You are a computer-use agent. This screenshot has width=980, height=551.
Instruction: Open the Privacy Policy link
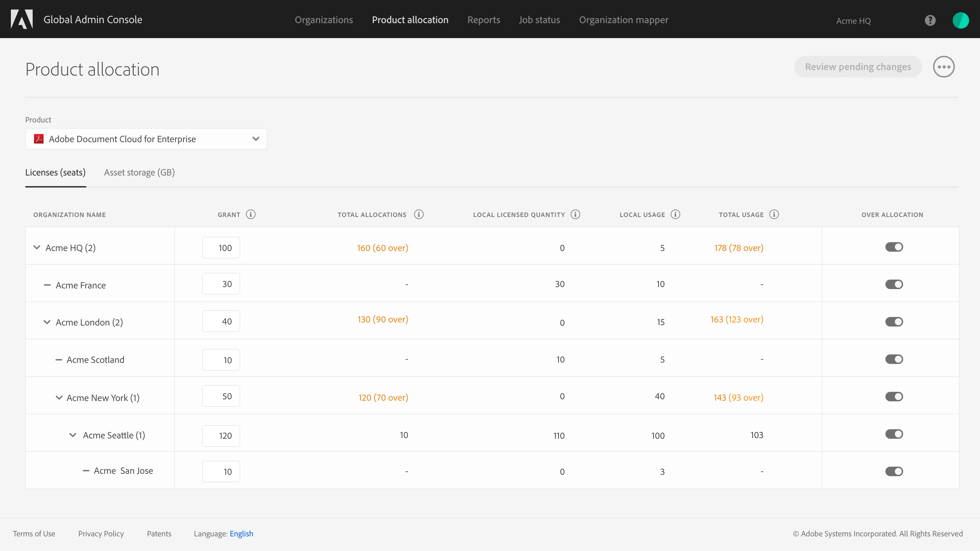point(101,534)
